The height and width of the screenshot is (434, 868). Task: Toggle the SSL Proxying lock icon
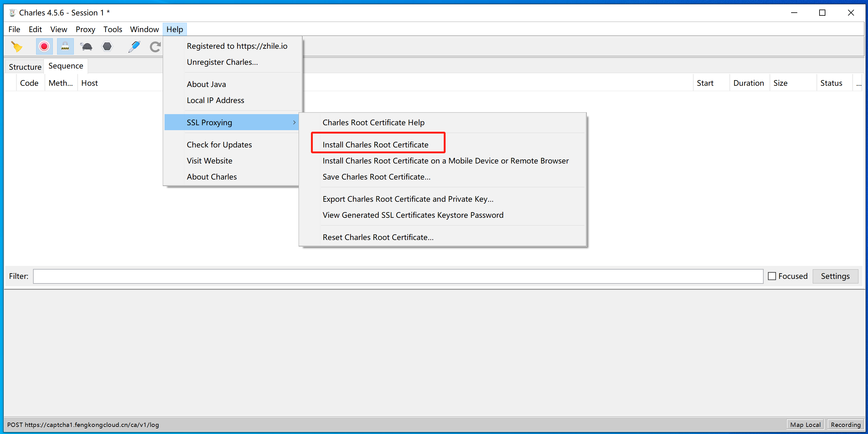65,47
